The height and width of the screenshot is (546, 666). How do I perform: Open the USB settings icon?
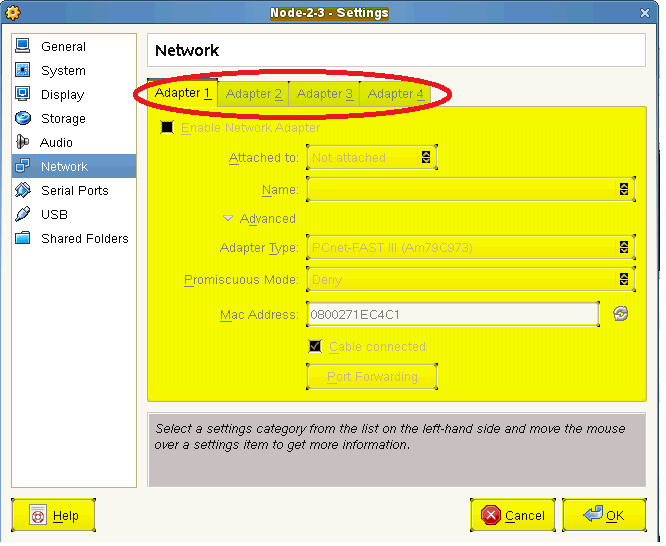pos(22,215)
